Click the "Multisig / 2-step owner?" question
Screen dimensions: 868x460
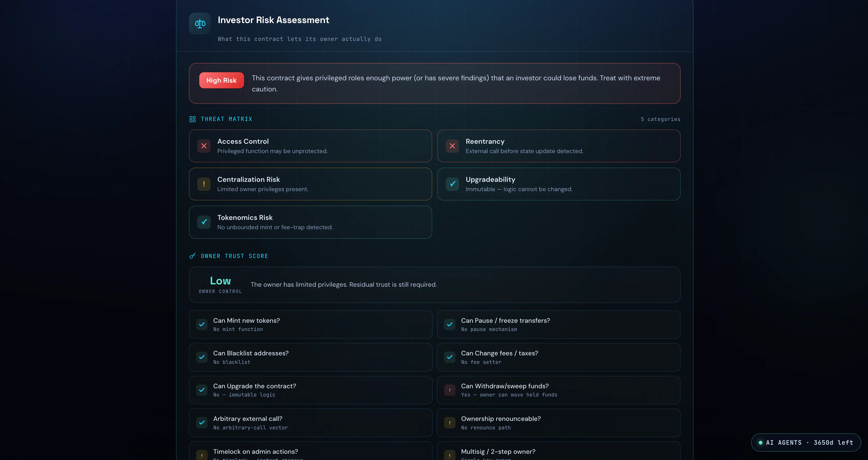pyautogui.click(x=498, y=451)
